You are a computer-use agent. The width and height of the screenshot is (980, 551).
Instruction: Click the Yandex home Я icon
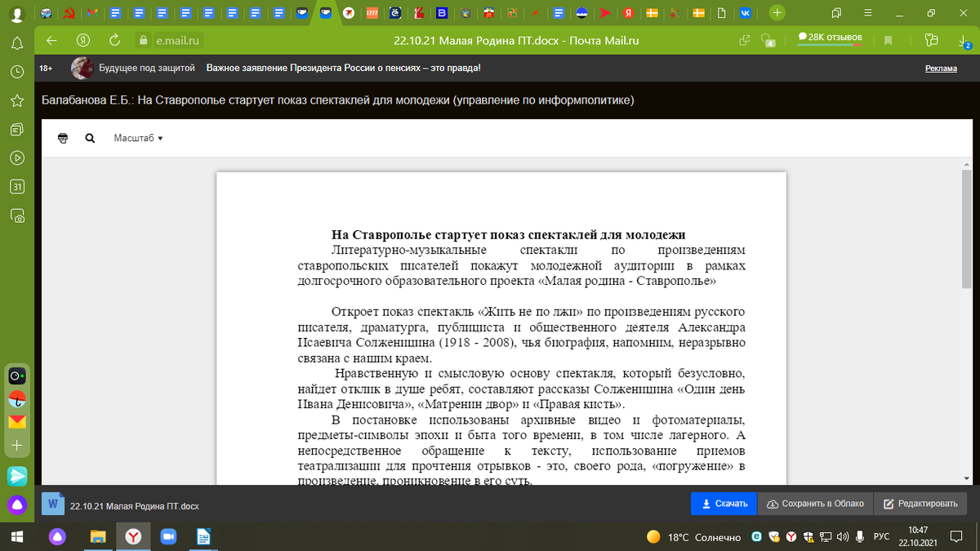82,40
